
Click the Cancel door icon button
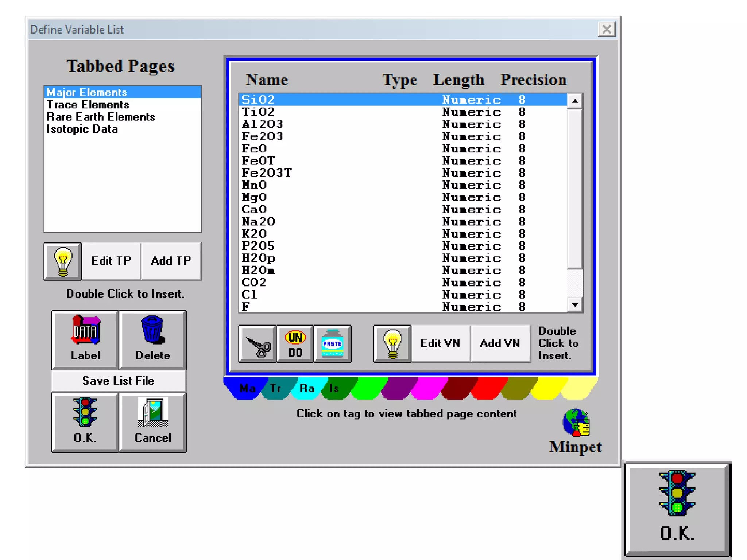pyautogui.click(x=153, y=422)
